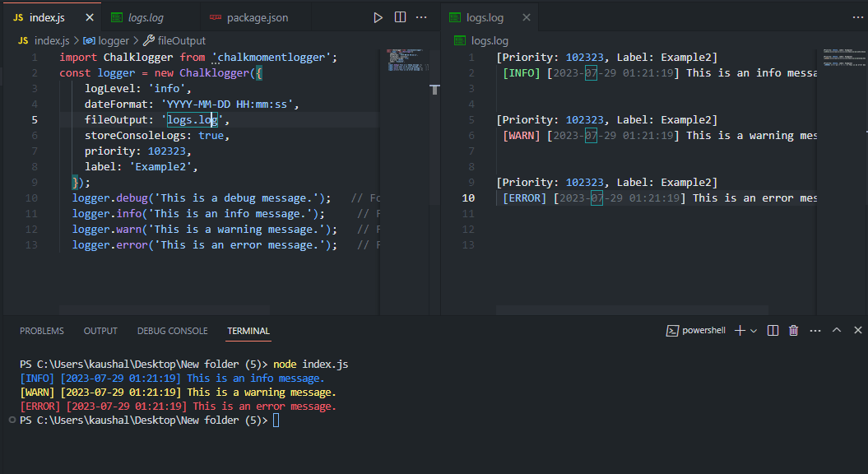Run the code with play button
868x474 pixels.
[378, 18]
